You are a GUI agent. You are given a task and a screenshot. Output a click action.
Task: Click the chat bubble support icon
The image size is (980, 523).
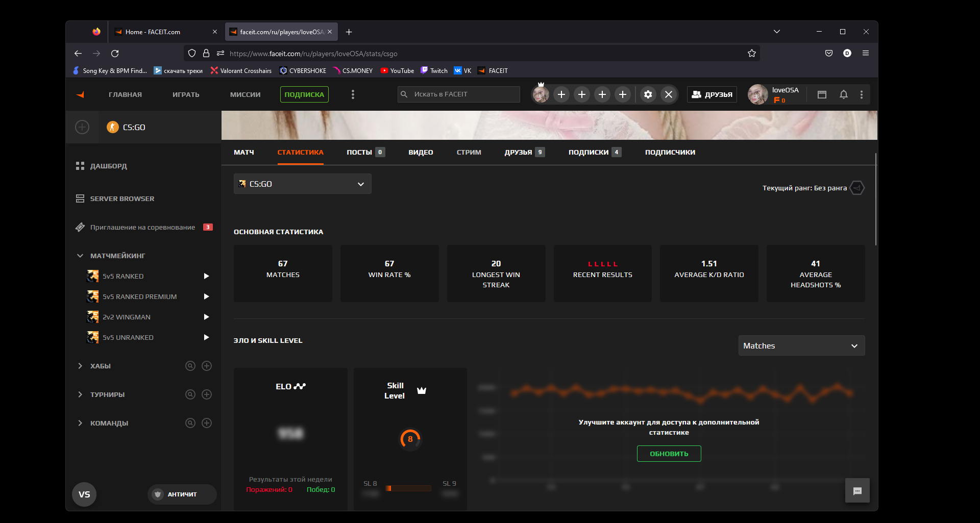pyautogui.click(x=857, y=491)
